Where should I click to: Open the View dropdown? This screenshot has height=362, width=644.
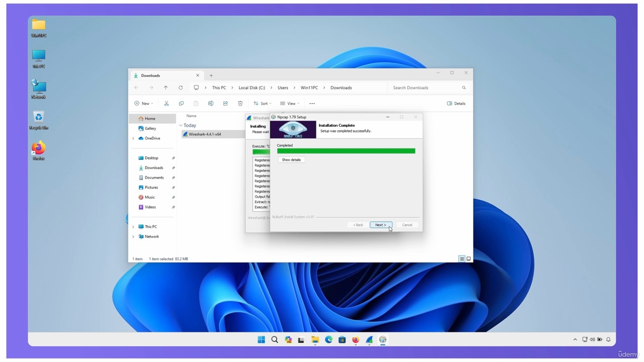pyautogui.click(x=289, y=104)
